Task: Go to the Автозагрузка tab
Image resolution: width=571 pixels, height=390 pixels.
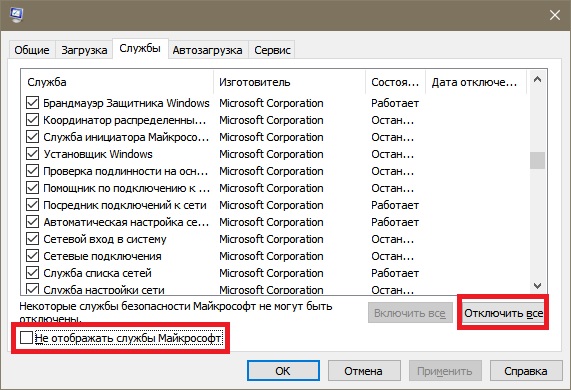Action: [208, 50]
